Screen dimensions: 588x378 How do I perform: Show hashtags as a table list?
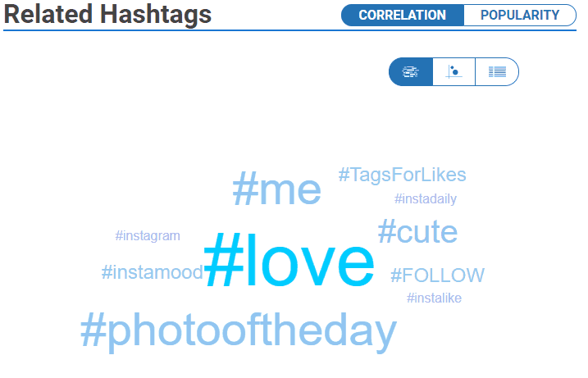point(497,71)
